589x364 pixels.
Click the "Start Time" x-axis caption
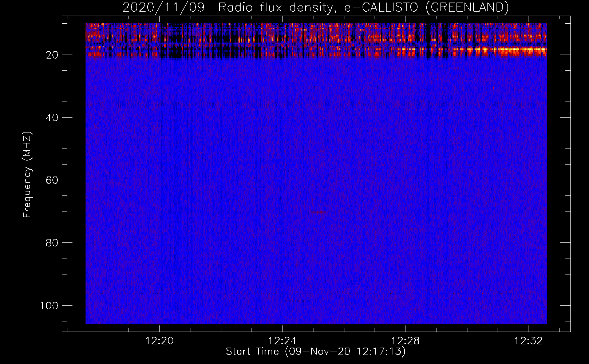tap(252, 352)
